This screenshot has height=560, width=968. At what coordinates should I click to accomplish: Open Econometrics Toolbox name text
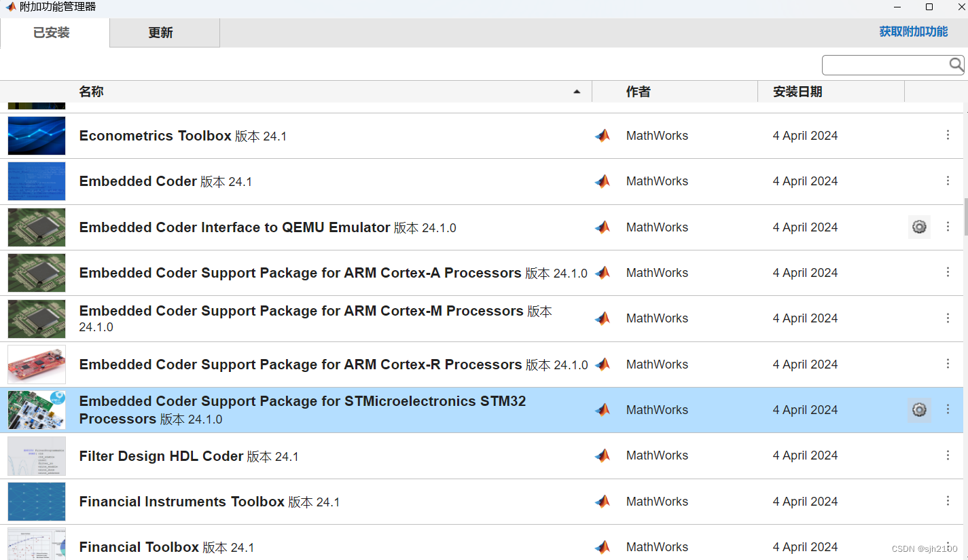156,136
